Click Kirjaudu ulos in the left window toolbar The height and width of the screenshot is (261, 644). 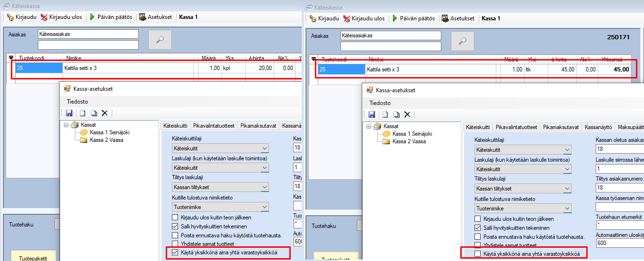pyautogui.click(x=61, y=17)
